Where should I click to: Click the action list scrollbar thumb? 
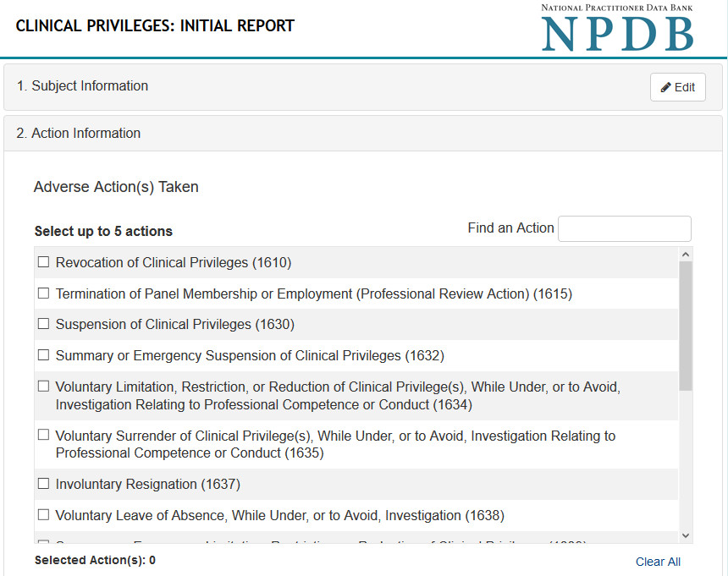click(686, 326)
